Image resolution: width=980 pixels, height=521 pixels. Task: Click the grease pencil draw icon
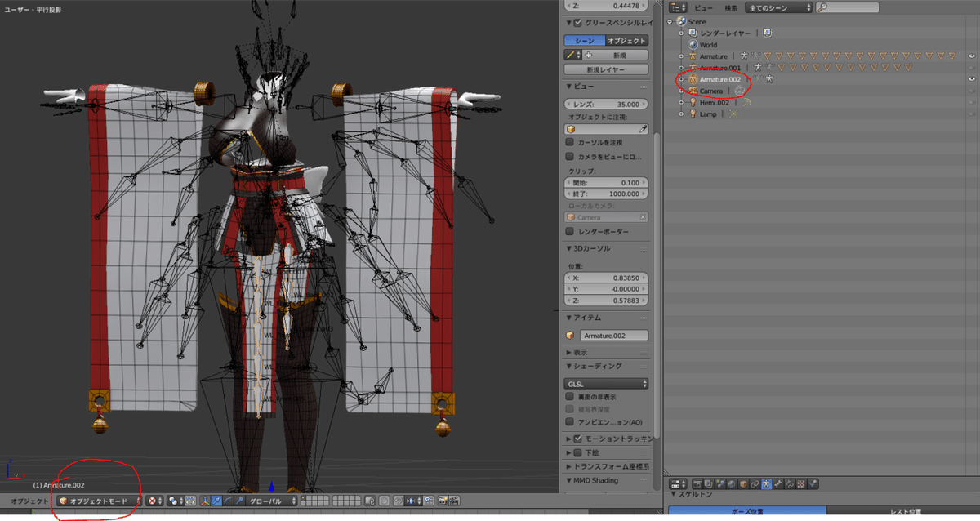click(572, 55)
